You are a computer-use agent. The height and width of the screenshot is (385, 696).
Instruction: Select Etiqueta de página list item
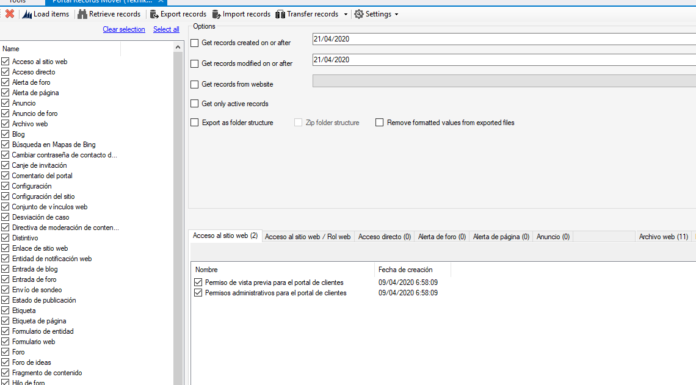point(39,321)
